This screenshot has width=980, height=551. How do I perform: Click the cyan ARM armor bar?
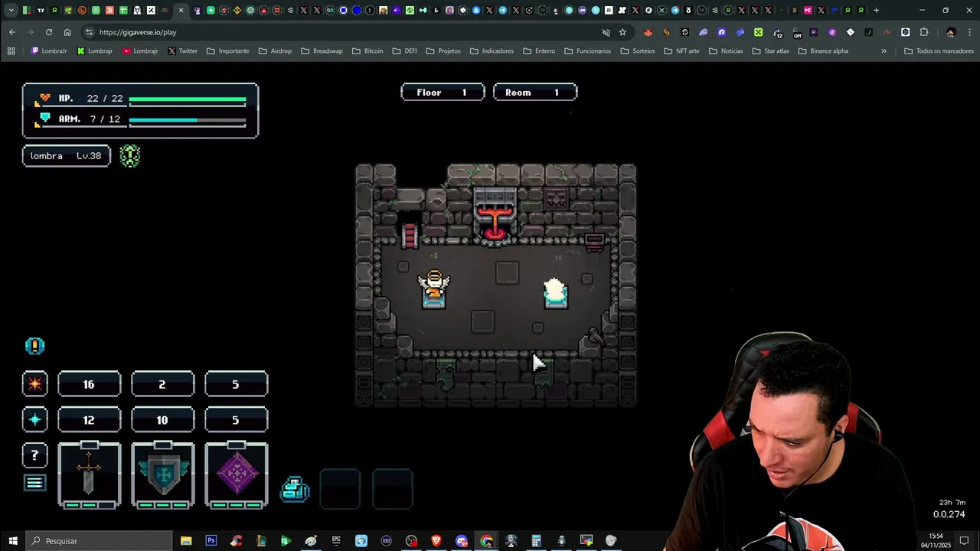pyautogui.click(x=188, y=120)
